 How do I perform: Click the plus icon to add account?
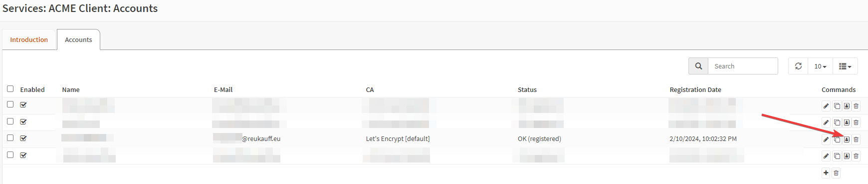tap(826, 173)
